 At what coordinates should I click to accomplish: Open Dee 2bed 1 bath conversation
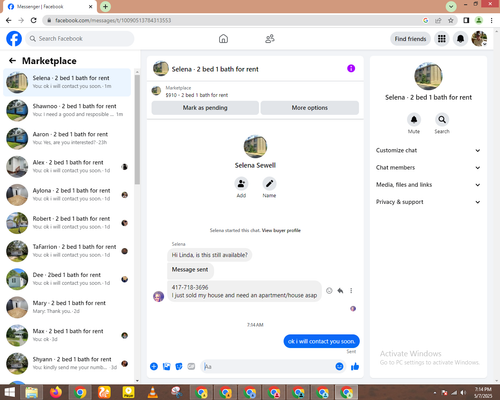pyautogui.click(x=67, y=279)
